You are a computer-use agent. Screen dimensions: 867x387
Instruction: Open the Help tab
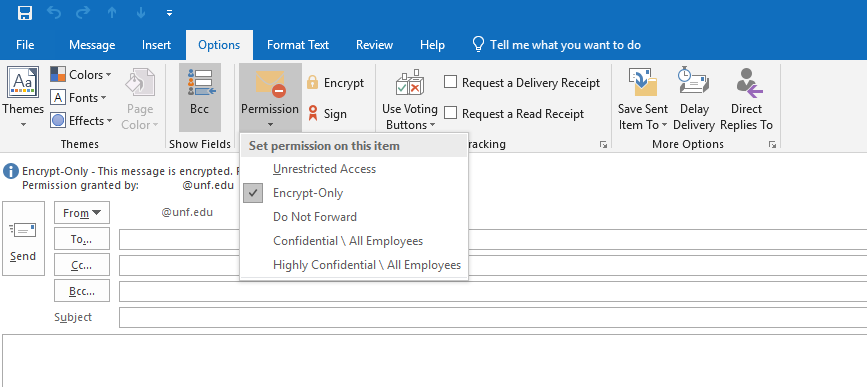point(432,45)
